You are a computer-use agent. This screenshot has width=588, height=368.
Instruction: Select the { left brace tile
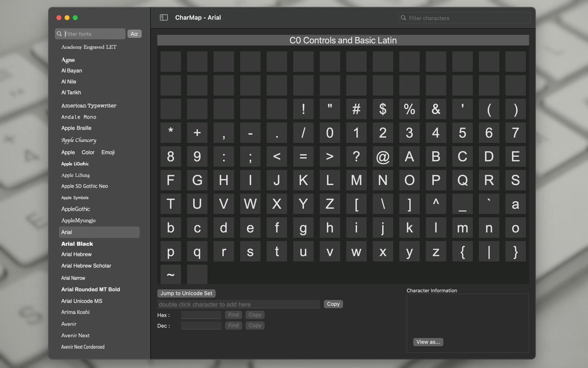coord(463,251)
